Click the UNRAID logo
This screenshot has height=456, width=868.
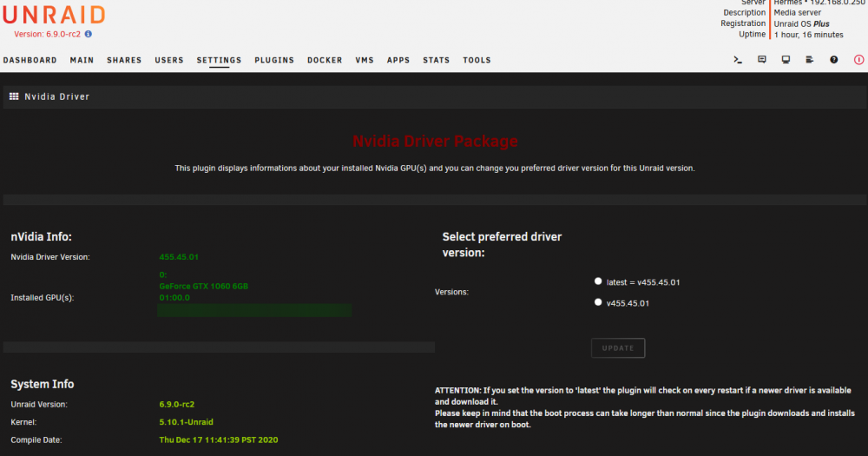pos(54,15)
